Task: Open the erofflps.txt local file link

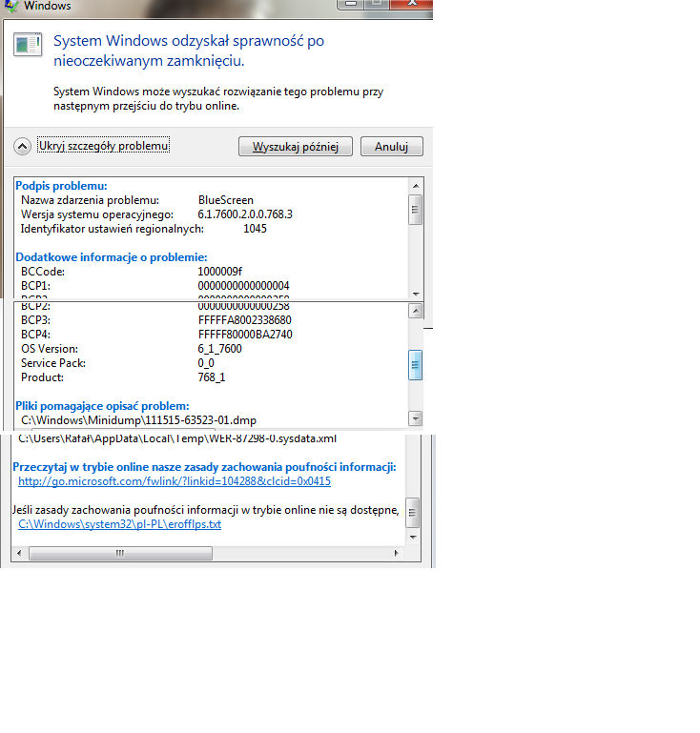Action: 120,524
